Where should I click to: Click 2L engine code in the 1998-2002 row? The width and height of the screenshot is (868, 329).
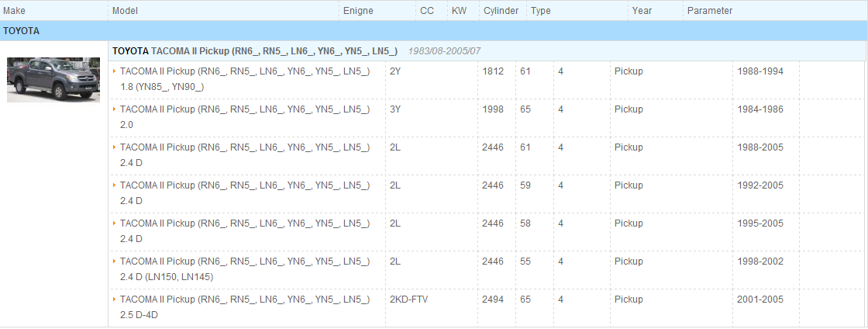point(395,261)
